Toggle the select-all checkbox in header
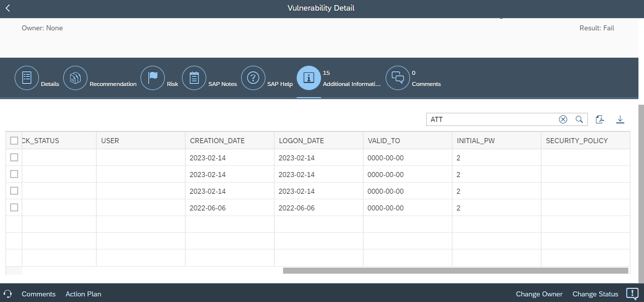 pos(14,141)
